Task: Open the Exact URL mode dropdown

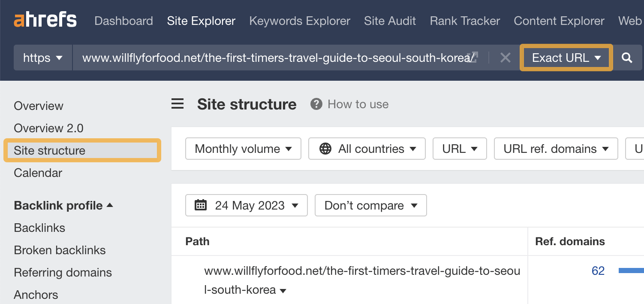Action: [x=566, y=58]
